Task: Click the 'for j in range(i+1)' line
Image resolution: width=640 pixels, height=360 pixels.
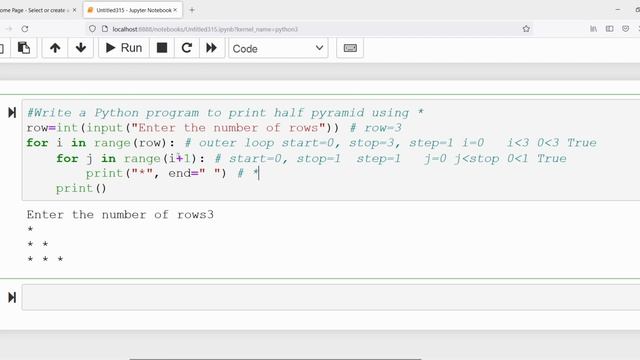Action: [x=311, y=158]
